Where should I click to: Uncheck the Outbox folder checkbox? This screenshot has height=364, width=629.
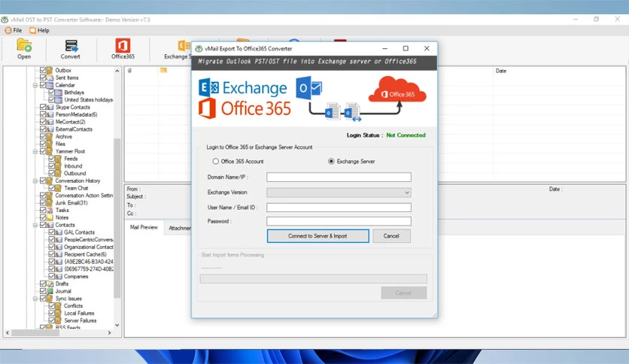click(x=43, y=70)
